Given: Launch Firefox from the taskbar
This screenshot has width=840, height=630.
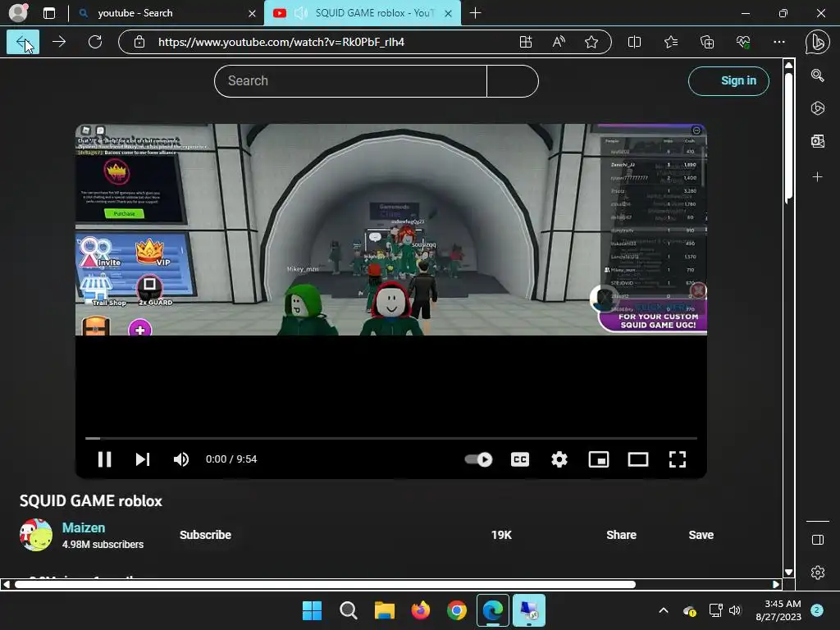Looking at the screenshot, I should tap(421, 610).
